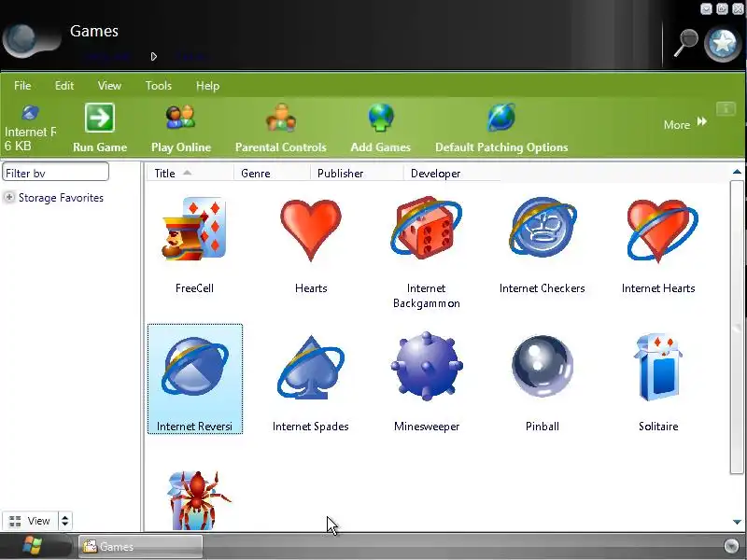747x560 pixels.
Task: Sort by the Publisher column header
Action: click(x=357, y=174)
